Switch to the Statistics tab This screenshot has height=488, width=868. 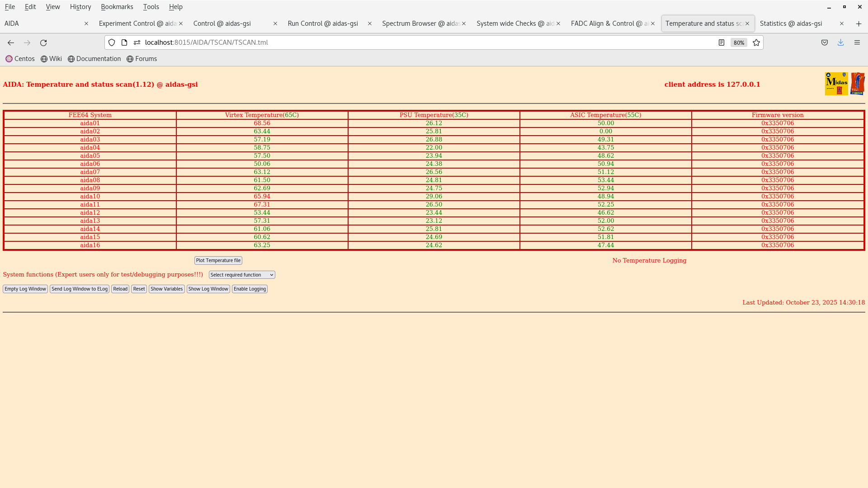tap(791, 23)
